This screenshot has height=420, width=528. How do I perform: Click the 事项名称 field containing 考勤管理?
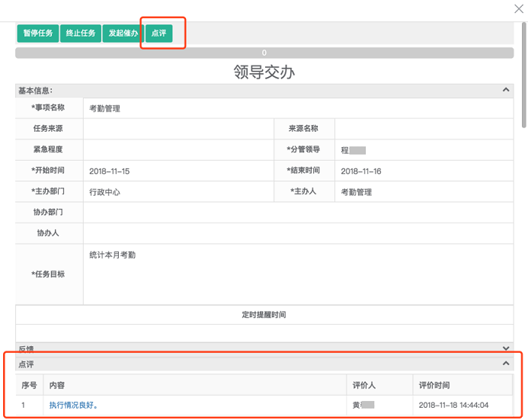(297, 108)
